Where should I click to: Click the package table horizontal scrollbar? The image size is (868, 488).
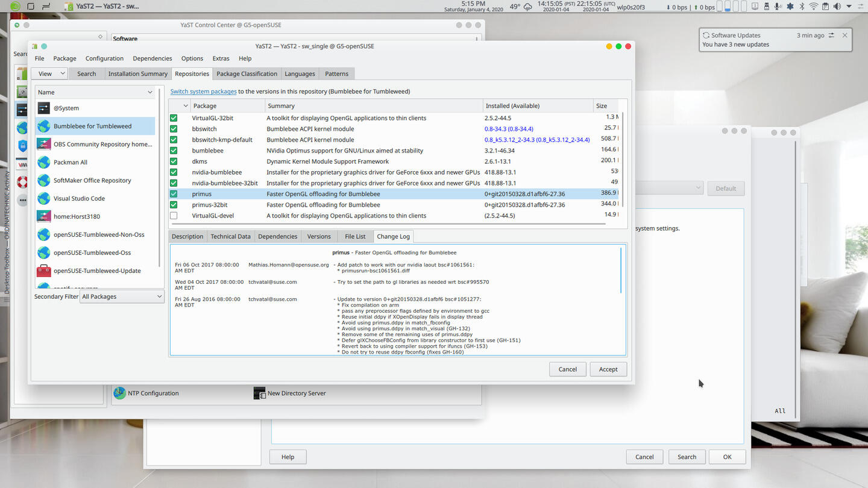(388, 224)
